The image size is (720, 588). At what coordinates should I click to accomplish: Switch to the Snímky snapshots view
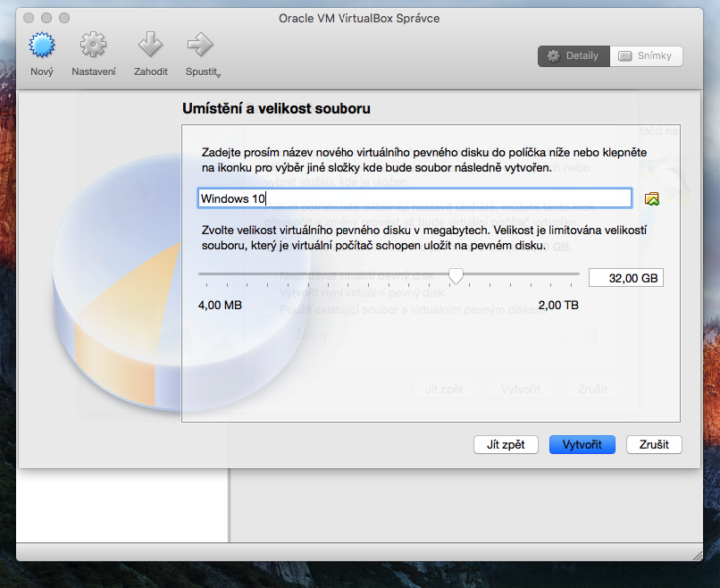click(x=647, y=55)
